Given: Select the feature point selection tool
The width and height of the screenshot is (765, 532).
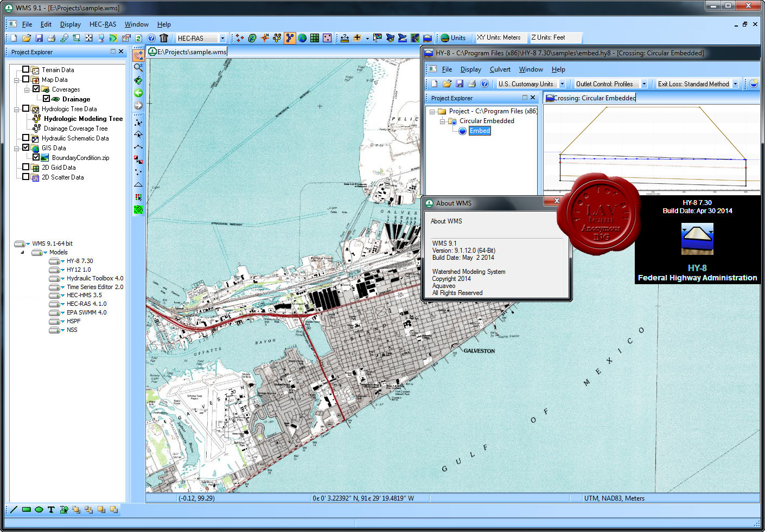Looking at the screenshot, I should click(138, 123).
